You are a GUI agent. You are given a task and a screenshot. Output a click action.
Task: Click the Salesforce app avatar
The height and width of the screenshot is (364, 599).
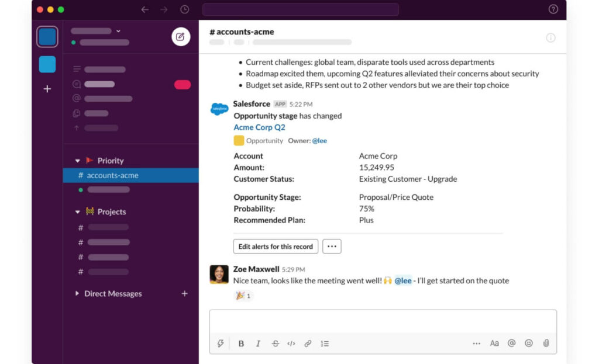(x=219, y=109)
